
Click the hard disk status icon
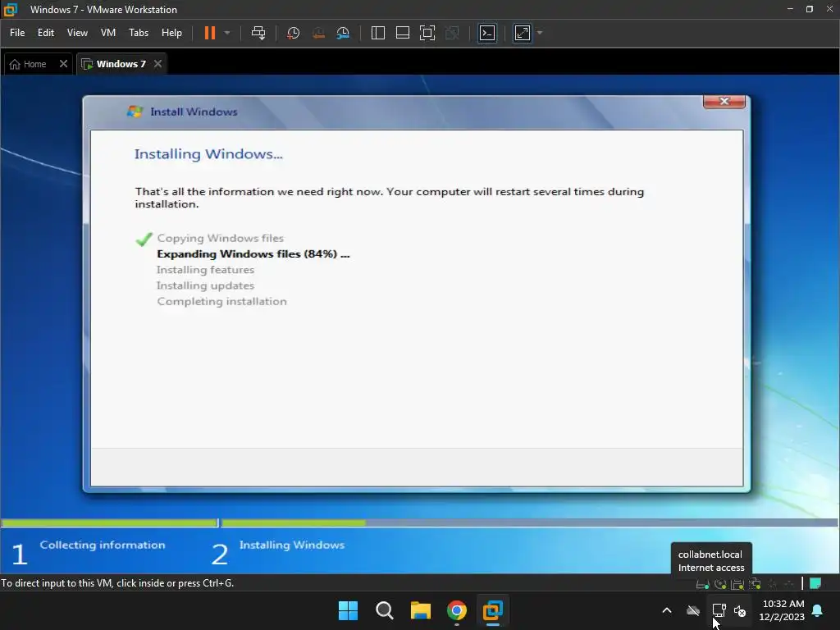702,584
